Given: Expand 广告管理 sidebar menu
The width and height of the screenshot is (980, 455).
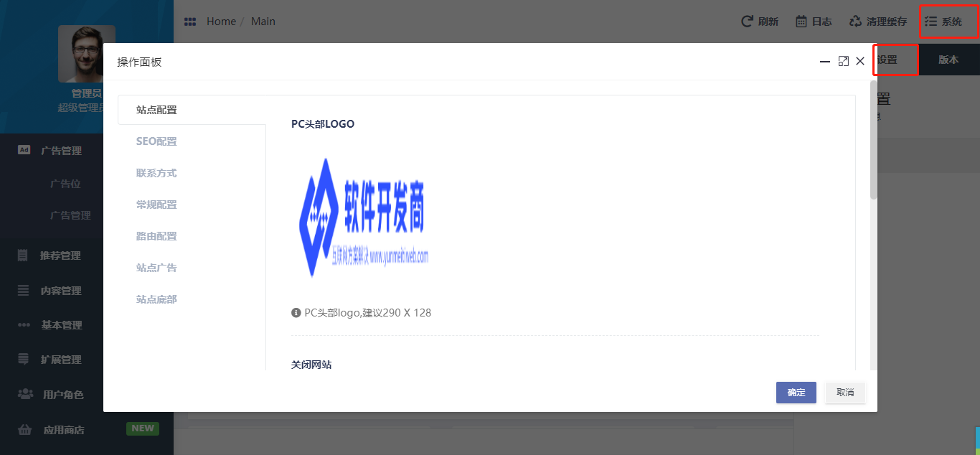Looking at the screenshot, I should tap(61, 151).
